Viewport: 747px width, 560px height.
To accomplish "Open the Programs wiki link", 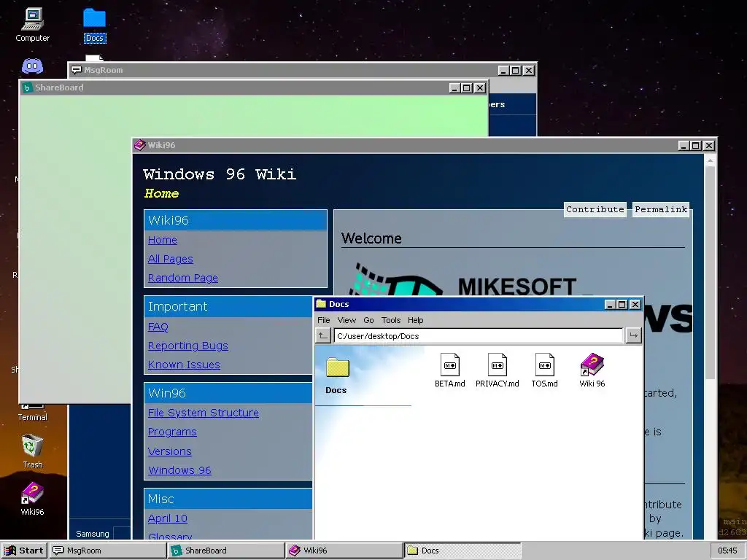I will point(172,432).
